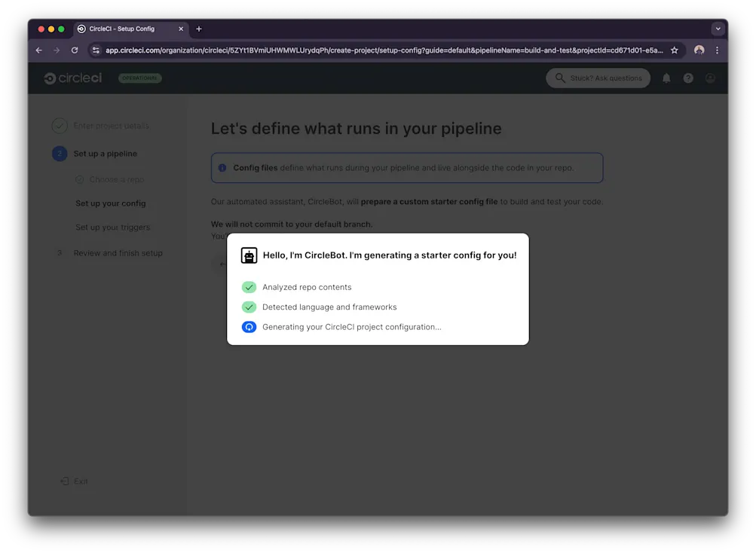Open Chrome profile avatar
This screenshot has width=756, height=553.
(x=699, y=50)
